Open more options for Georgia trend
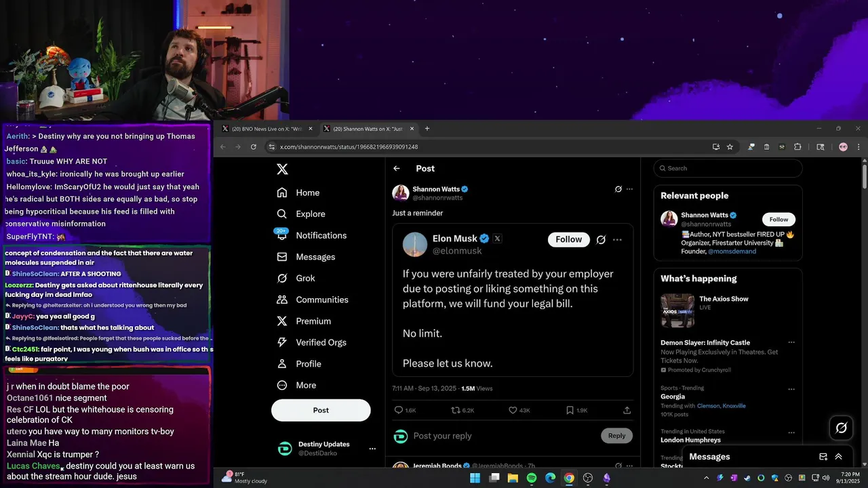This screenshot has width=868, height=488. (791, 389)
